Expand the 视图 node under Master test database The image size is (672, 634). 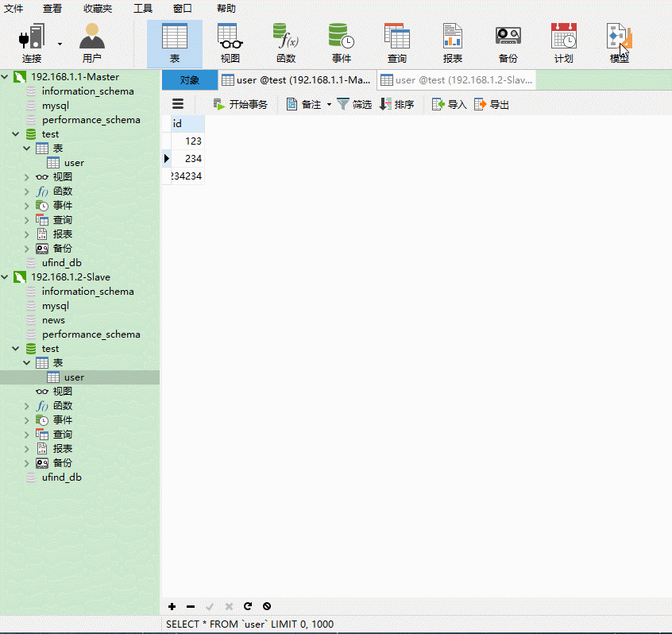point(26,176)
